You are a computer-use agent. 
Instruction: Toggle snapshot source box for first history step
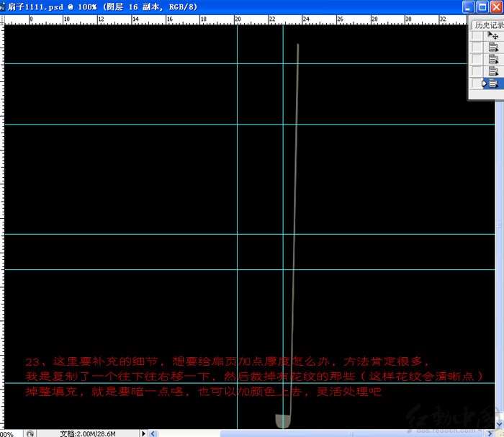point(476,35)
